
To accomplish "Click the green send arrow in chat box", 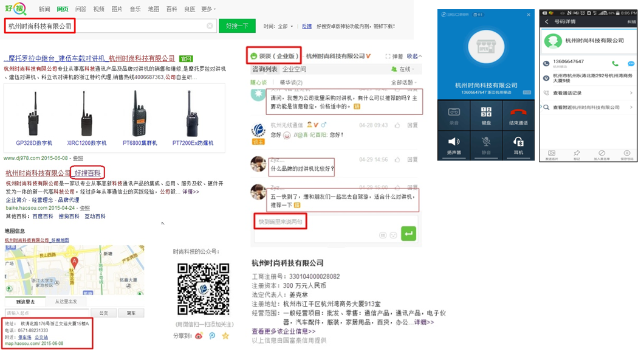I will tap(409, 233).
